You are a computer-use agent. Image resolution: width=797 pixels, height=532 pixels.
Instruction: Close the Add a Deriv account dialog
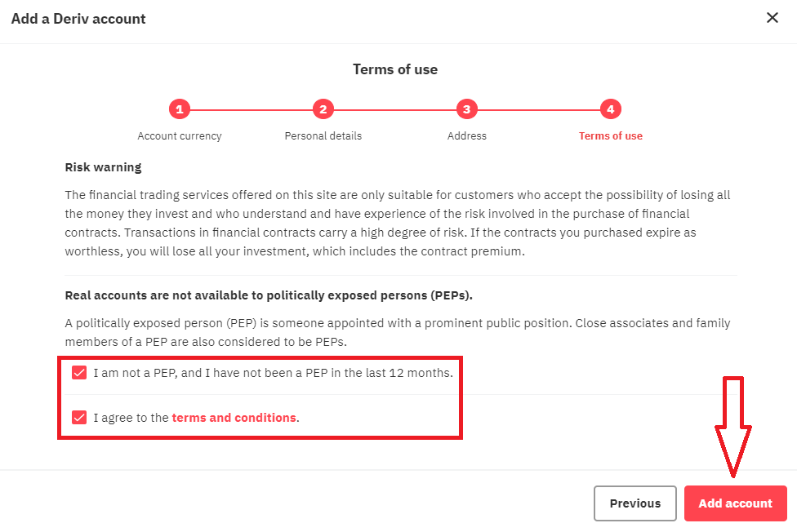[772, 17]
